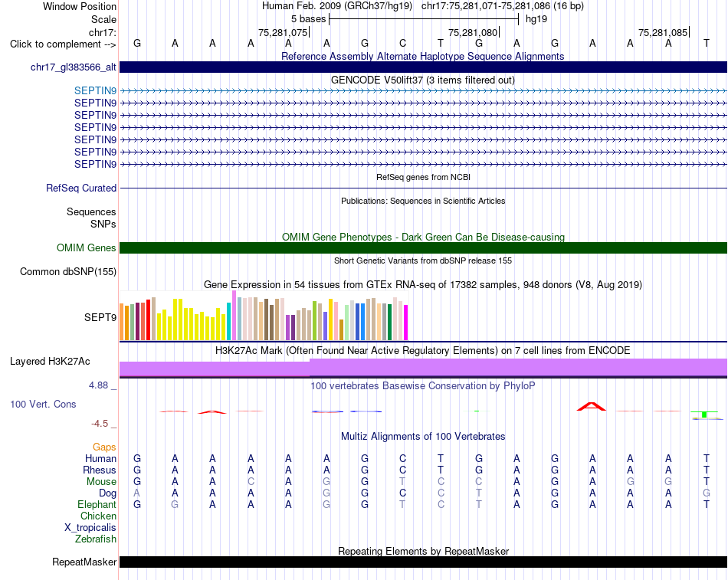Select the Mouse species label
This screenshot has height=580, width=728.
pyautogui.click(x=101, y=482)
